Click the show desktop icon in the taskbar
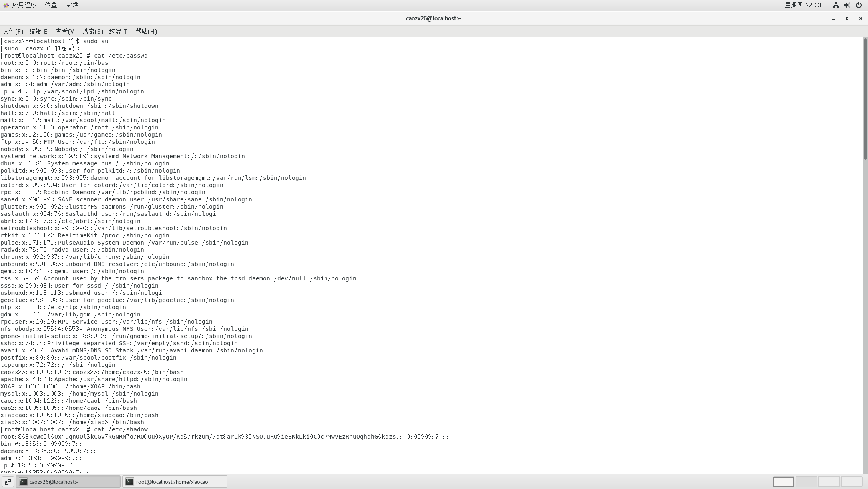 coord(8,482)
